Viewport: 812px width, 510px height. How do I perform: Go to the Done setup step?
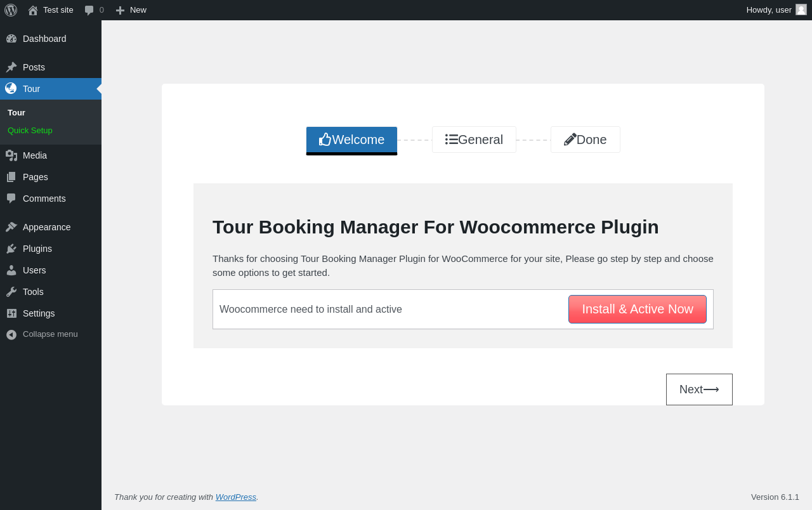pyautogui.click(x=586, y=140)
